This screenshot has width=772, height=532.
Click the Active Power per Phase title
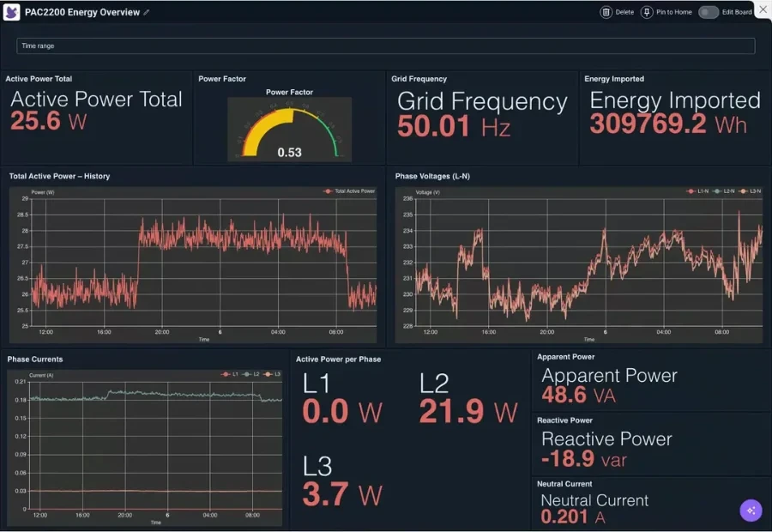[338, 360]
